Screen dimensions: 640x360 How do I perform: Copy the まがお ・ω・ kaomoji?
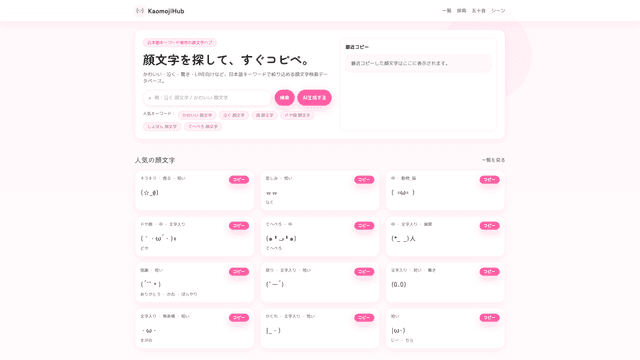point(239,318)
